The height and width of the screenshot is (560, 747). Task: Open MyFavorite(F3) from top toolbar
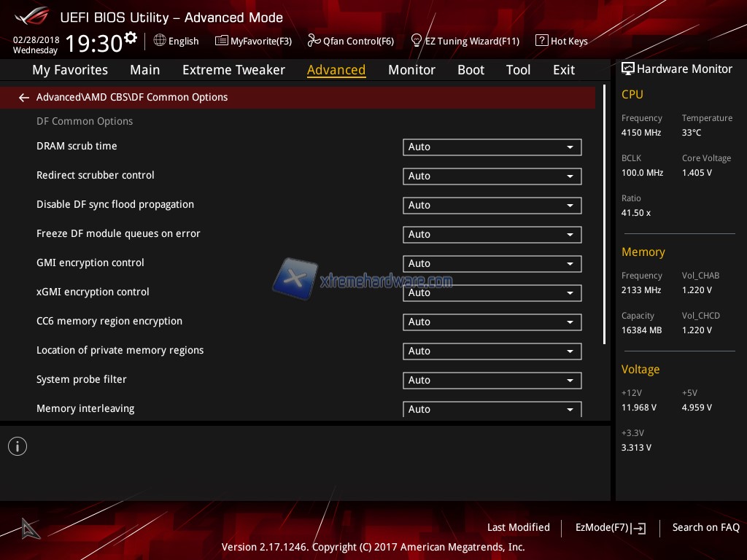point(253,41)
